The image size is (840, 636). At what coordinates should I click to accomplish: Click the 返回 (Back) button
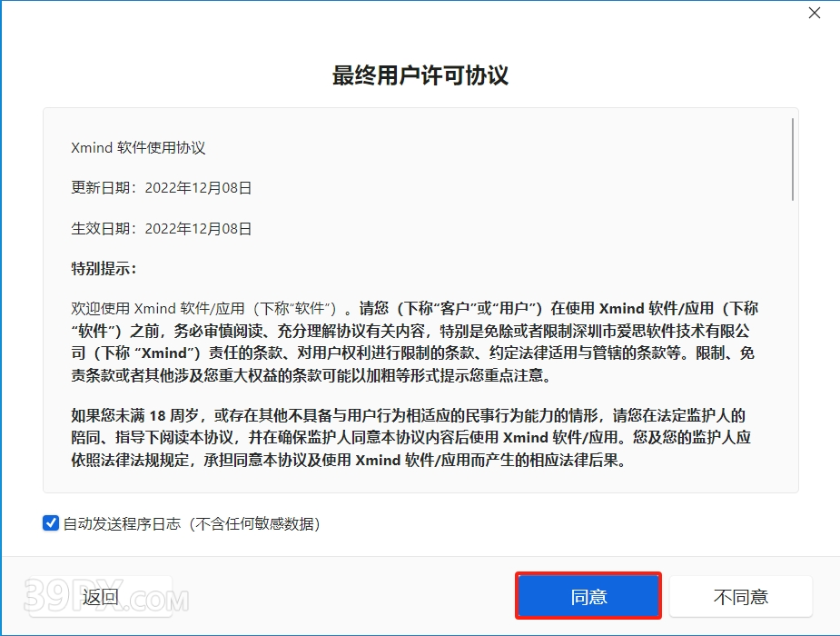point(101,596)
